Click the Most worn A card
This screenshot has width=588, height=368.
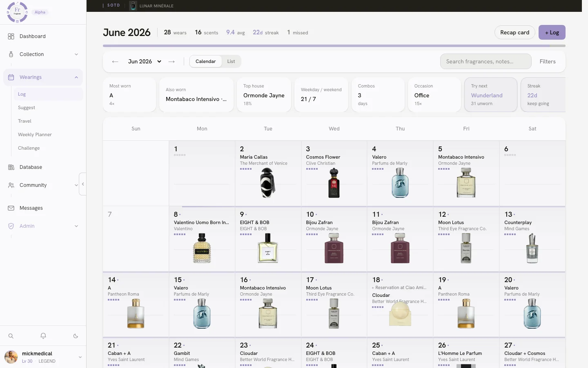(129, 95)
